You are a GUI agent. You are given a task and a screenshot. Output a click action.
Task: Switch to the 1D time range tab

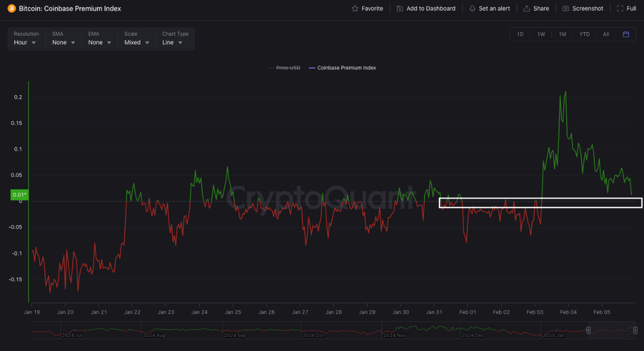click(520, 34)
